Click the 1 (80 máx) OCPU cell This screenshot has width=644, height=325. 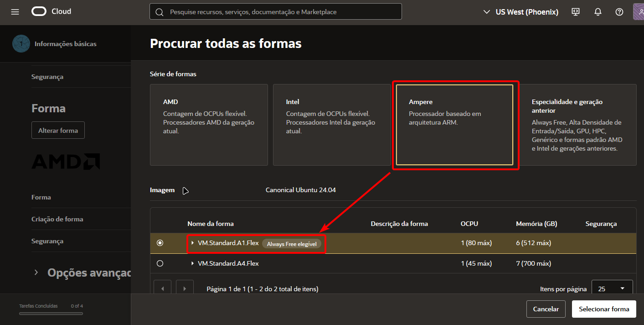[x=476, y=243]
